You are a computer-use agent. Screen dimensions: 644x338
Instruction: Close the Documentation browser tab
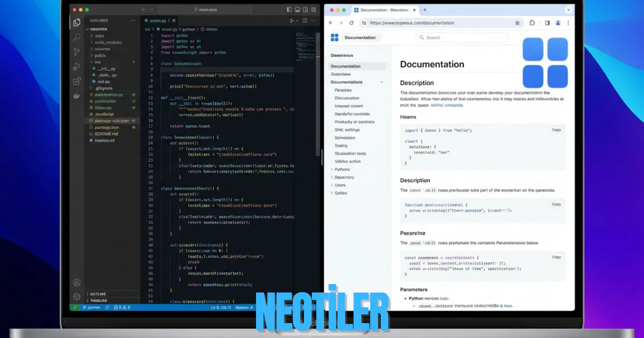pos(415,10)
